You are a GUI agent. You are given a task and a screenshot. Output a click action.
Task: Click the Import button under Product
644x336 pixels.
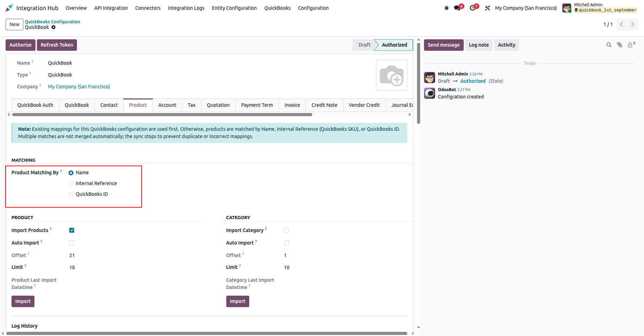23,301
